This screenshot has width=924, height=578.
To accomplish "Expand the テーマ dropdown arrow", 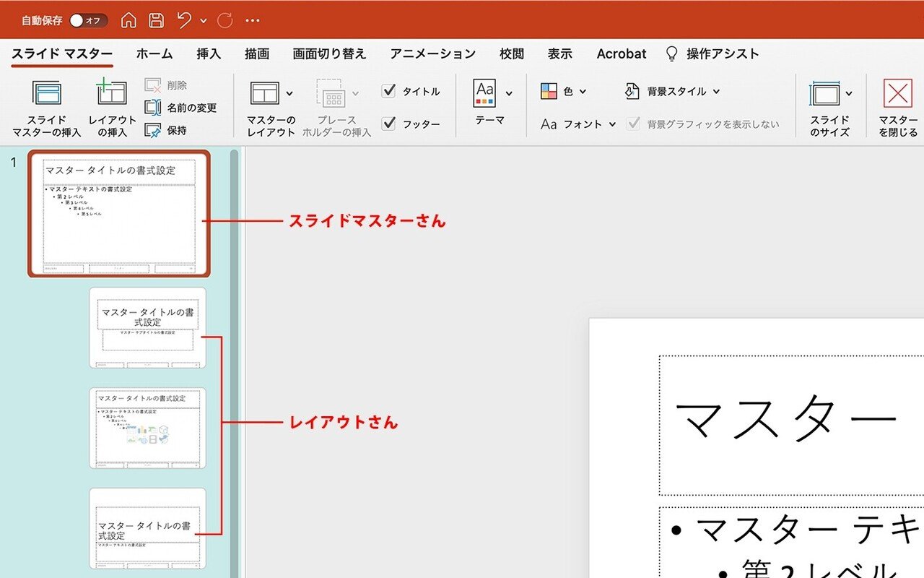I will click(x=509, y=93).
